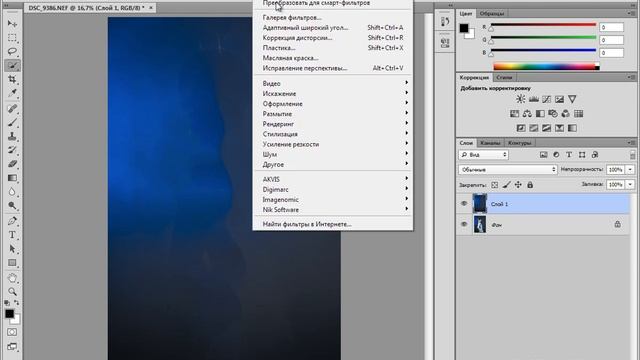The width and height of the screenshot is (640, 360).
Task: Open fill Заливка dropdown arrow
Action: [x=630, y=184]
